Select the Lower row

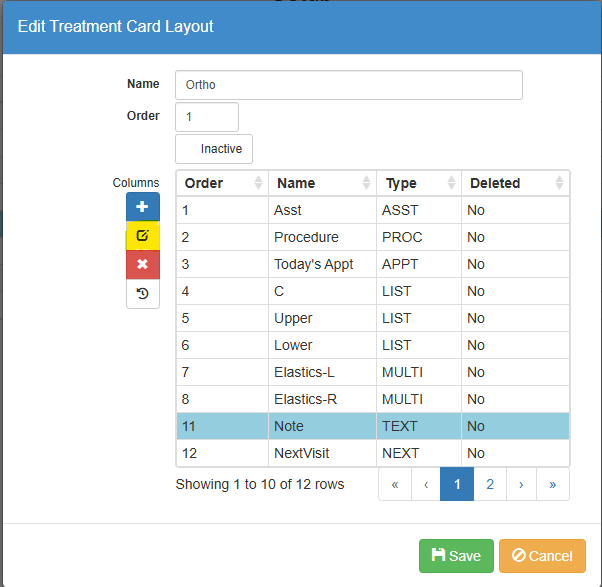point(373,345)
